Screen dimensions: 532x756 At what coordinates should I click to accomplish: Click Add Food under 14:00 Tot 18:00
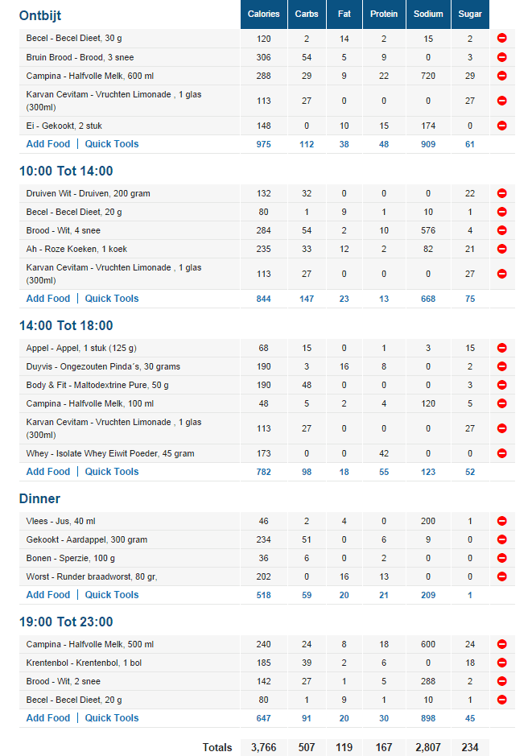click(48, 472)
